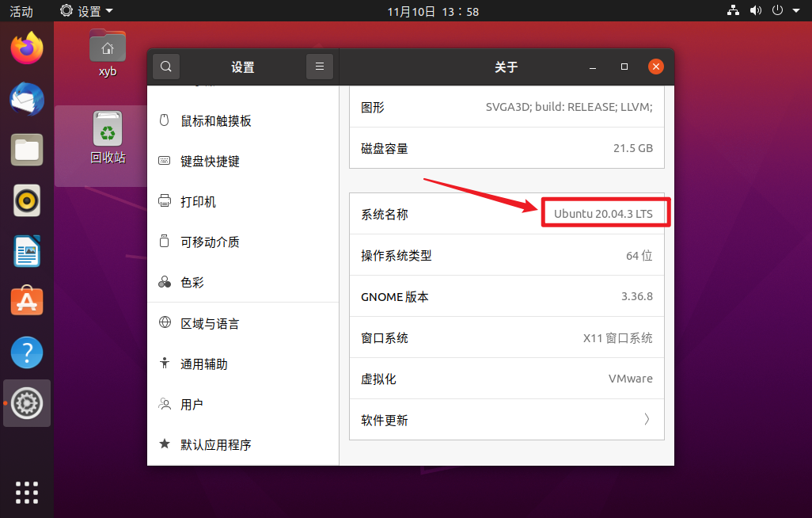Click the printer icon beside 打印机

click(x=164, y=200)
